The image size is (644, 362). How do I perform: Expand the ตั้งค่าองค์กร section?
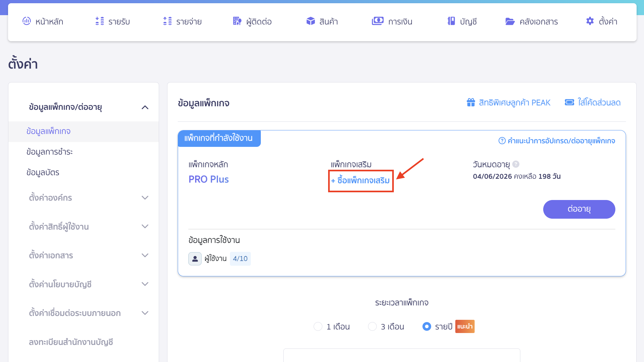pyautogui.click(x=146, y=198)
